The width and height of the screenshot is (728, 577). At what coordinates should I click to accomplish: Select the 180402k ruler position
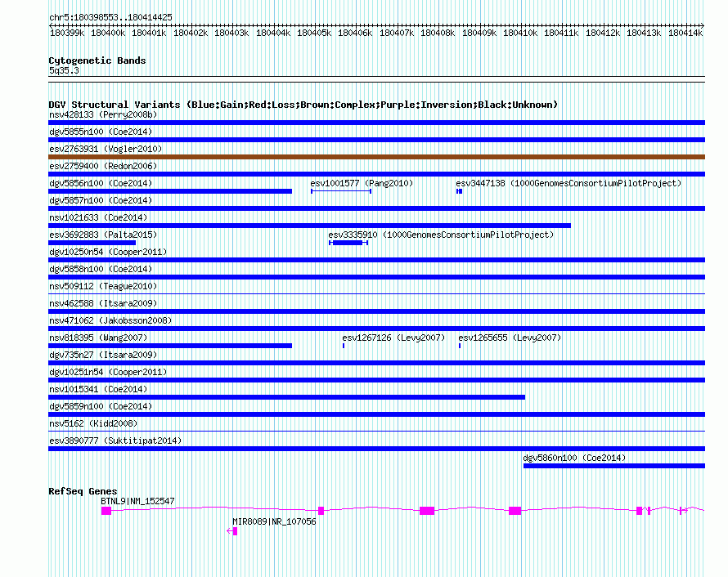pyautogui.click(x=191, y=33)
